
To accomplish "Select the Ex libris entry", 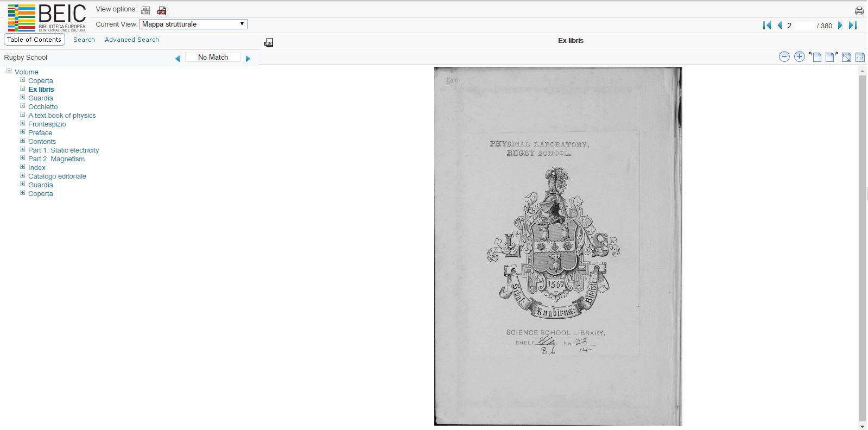I will [x=41, y=89].
